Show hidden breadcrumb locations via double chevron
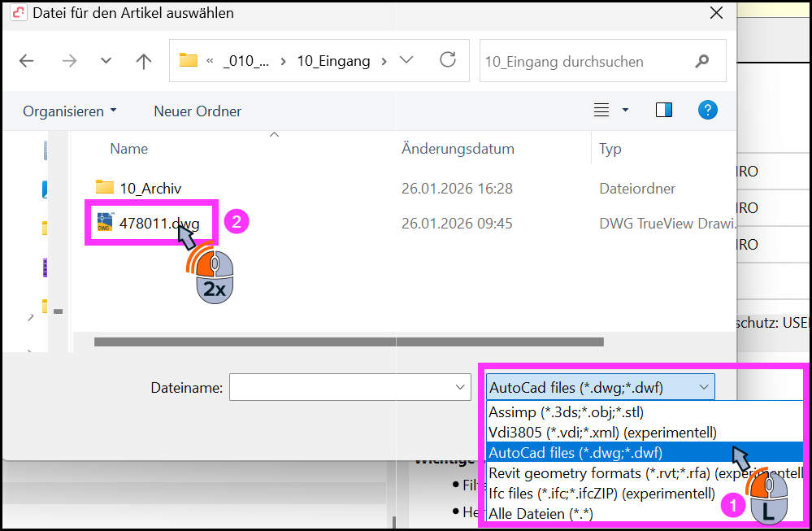This screenshot has height=531, width=812. 210,61
